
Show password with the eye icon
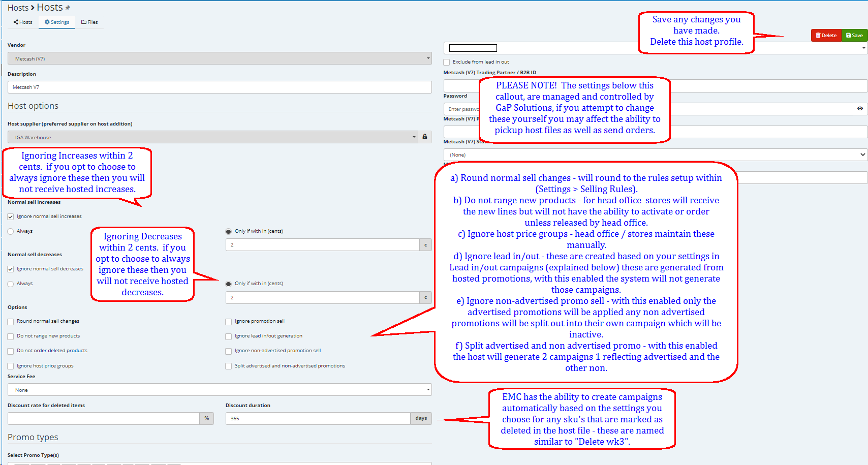(860, 108)
